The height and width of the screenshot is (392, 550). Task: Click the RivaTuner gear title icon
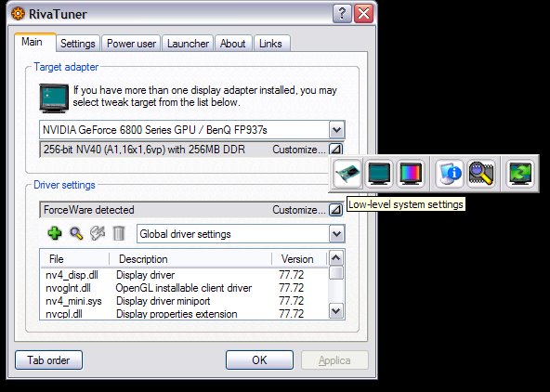point(18,14)
